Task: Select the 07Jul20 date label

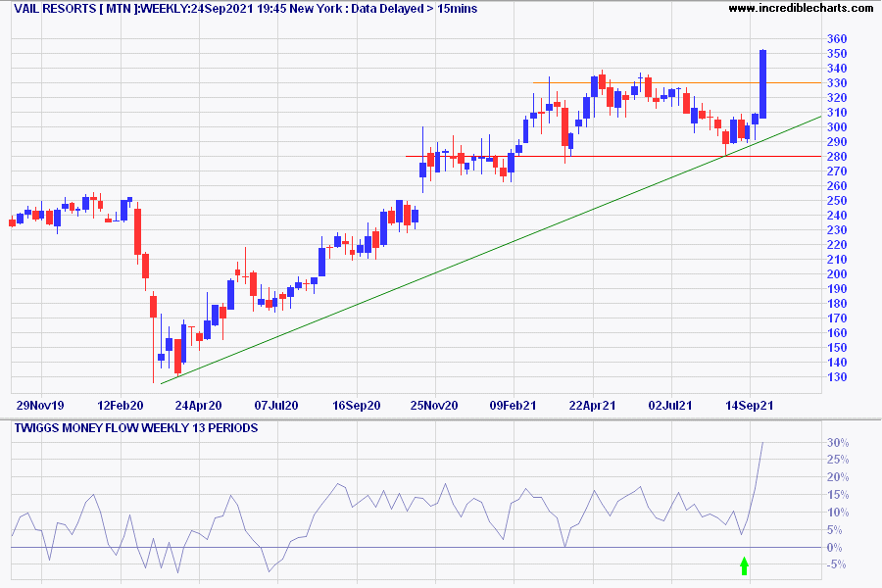Action: (276, 405)
